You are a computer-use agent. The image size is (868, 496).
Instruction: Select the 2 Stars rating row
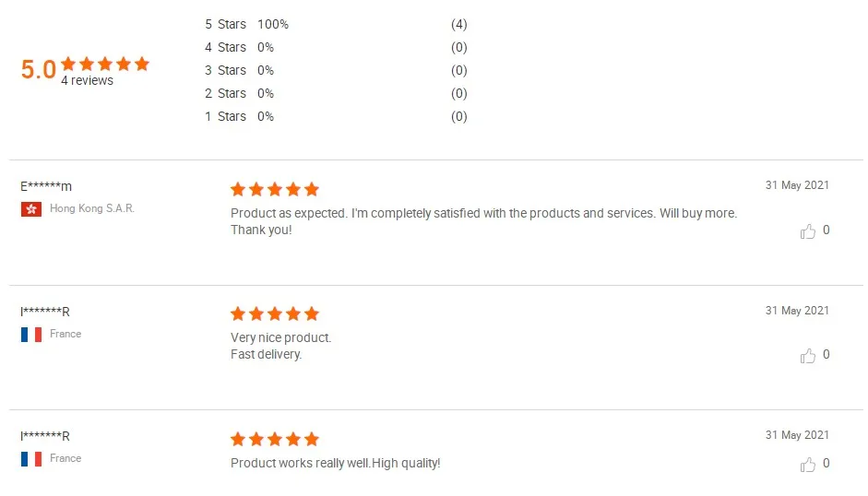pyautogui.click(x=225, y=93)
